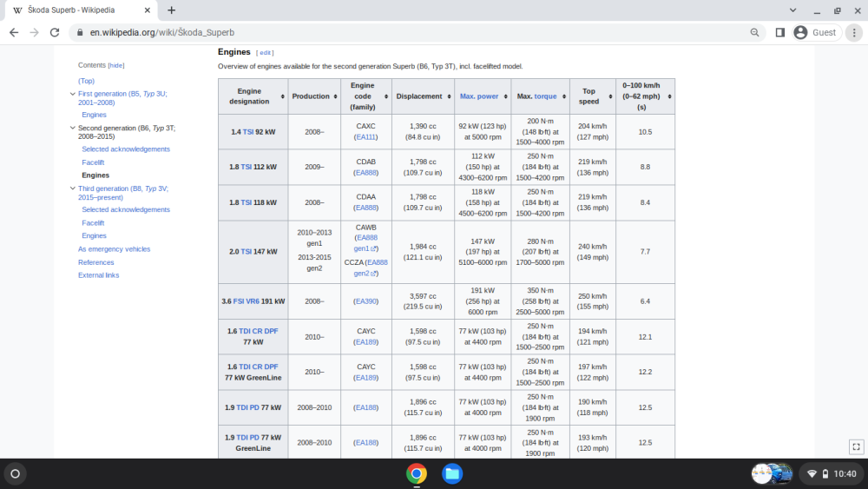The height and width of the screenshot is (489, 868).
Task: Open TDI link in 1.9 TDI PD 77 kW row
Action: click(242, 407)
